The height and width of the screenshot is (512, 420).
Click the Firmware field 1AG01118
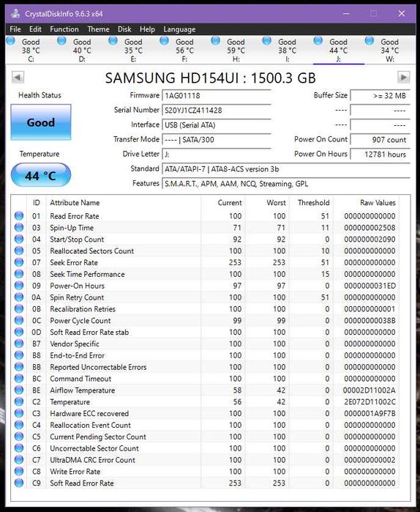[x=217, y=95]
